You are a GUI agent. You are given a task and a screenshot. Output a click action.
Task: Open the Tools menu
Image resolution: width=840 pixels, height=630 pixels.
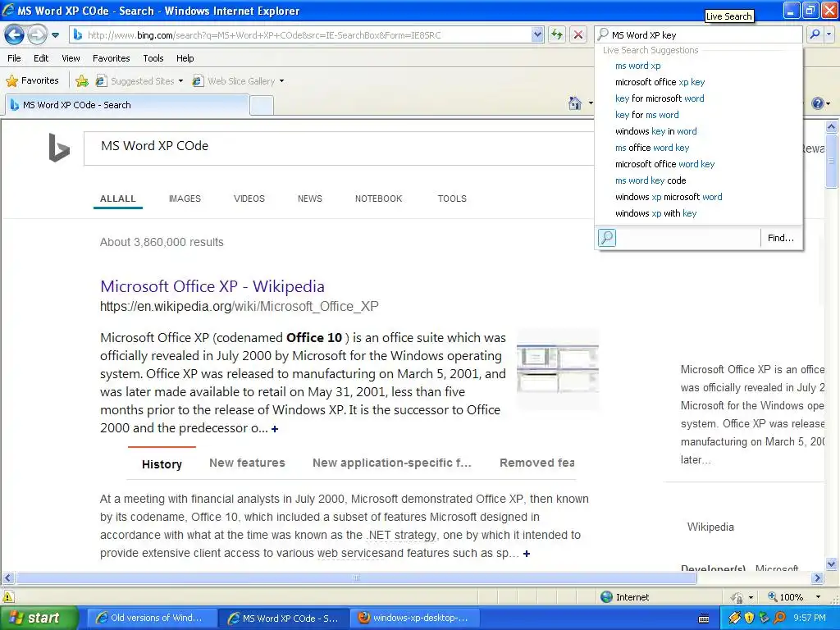tap(153, 58)
